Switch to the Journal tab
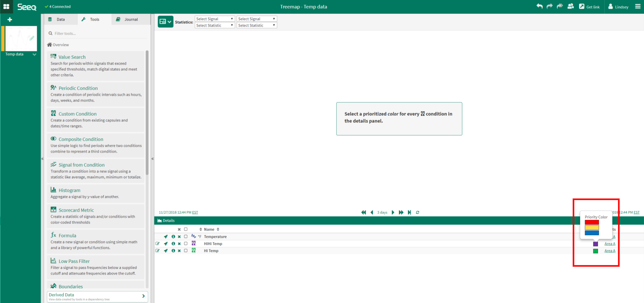Screen dimensions: 644x303 pyautogui.click(x=127, y=19)
